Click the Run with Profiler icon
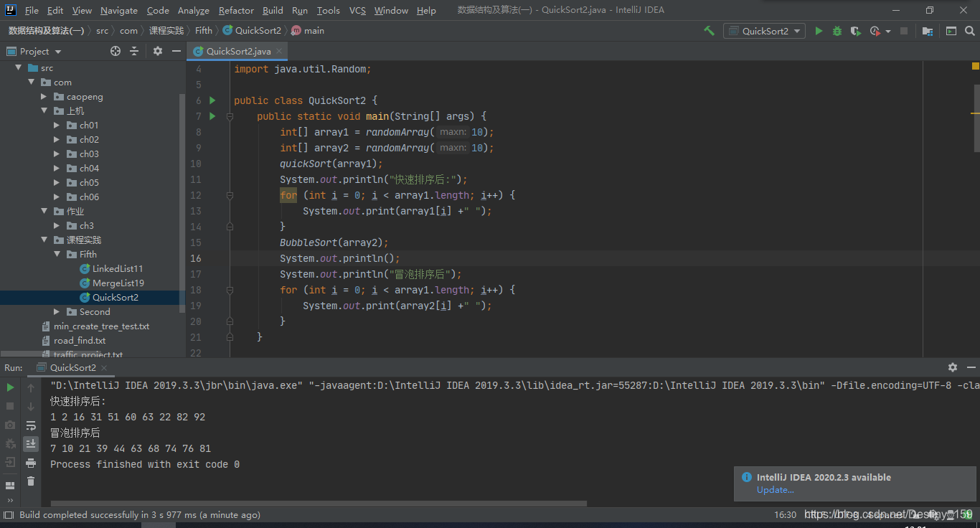 [875, 31]
